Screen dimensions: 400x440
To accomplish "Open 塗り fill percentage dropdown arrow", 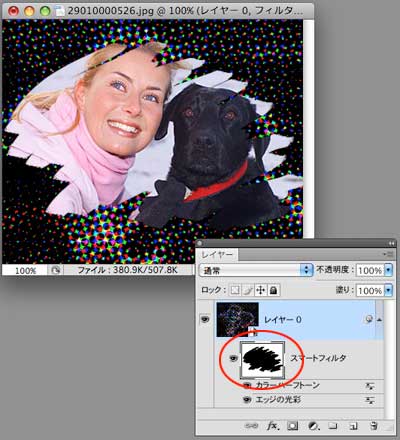I will click(389, 291).
